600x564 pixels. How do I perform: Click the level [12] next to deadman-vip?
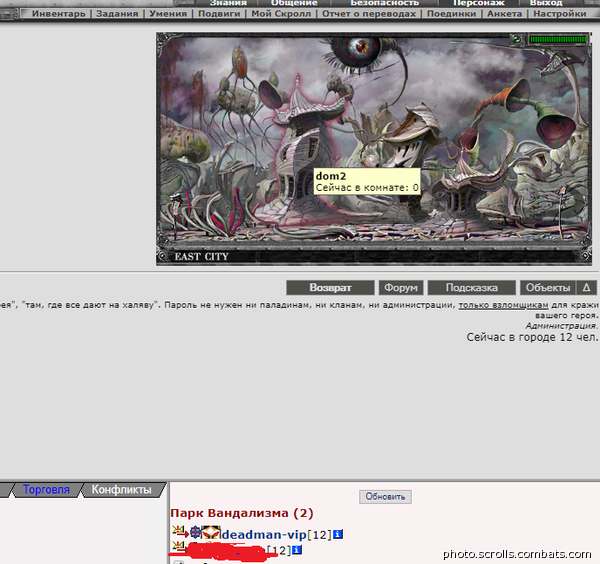pos(319,535)
